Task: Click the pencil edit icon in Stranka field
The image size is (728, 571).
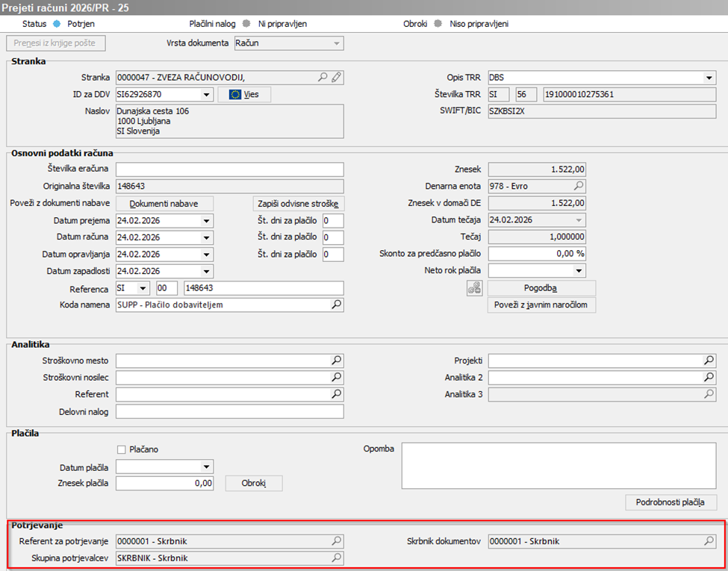Action: 337,77
